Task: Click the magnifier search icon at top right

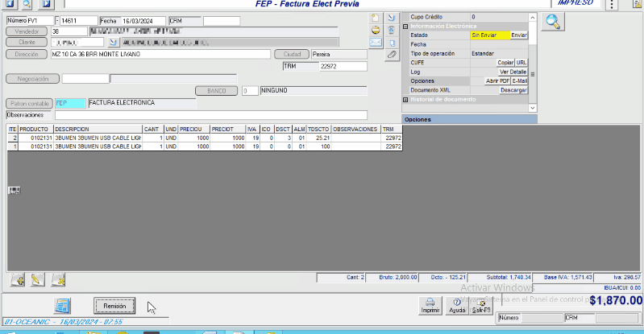Action: click(551, 22)
